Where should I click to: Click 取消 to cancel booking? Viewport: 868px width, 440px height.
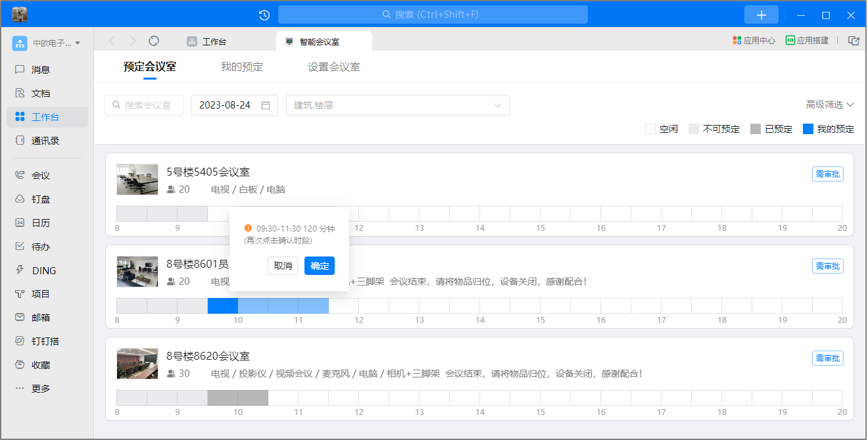tap(283, 266)
